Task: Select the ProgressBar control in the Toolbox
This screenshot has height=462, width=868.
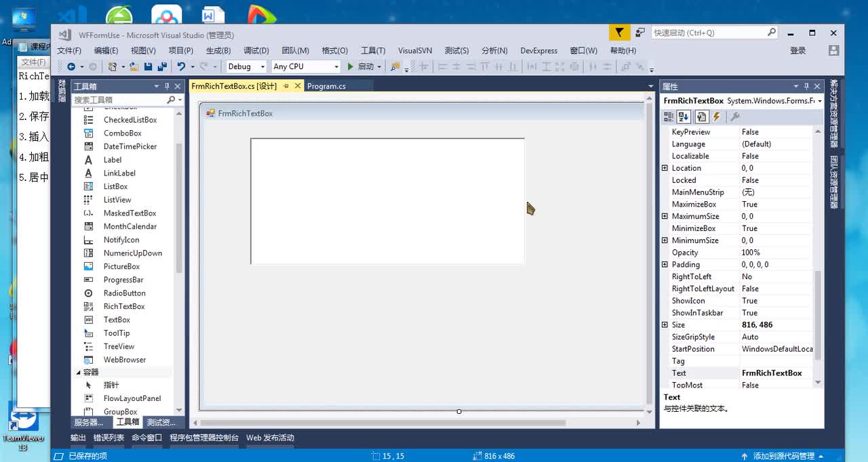Action: click(x=123, y=280)
